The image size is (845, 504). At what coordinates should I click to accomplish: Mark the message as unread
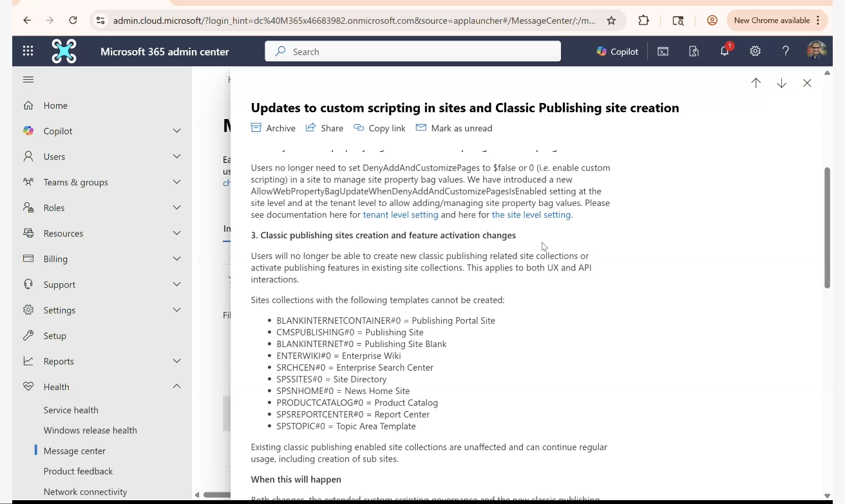pos(454,128)
